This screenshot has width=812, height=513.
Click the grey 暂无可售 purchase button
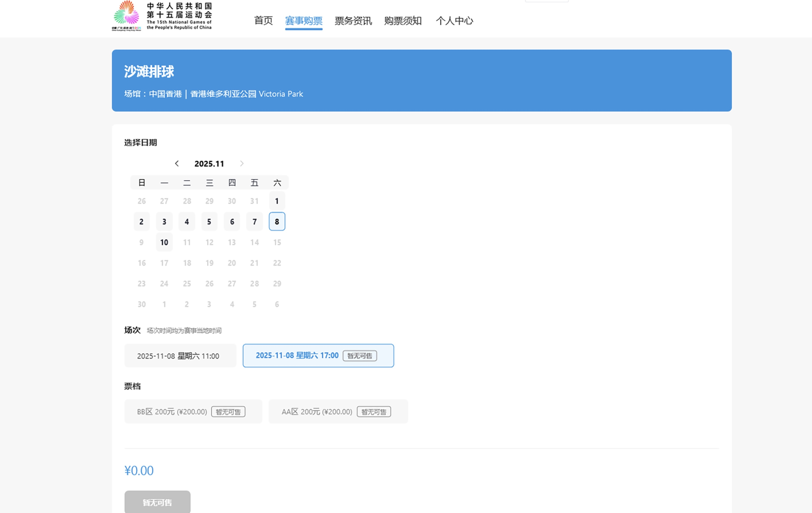(x=157, y=502)
